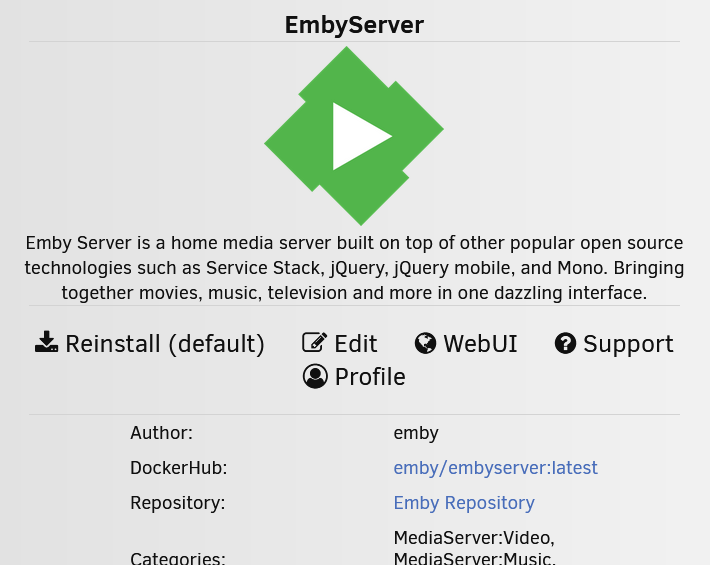Click the WebUI globe icon
This screenshot has height=565, width=710.
(x=425, y=343)
